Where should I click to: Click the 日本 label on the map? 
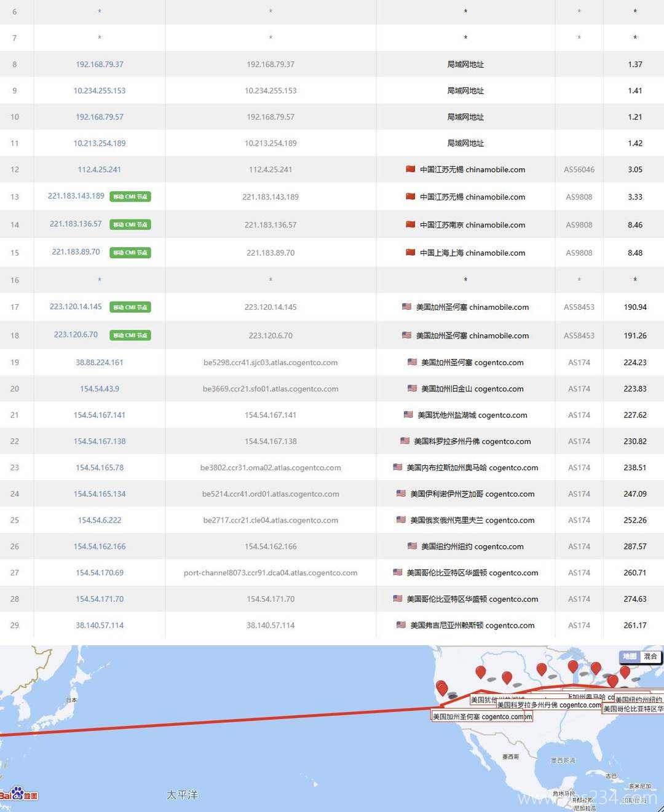pyautogui.click(x=72, y=700)
